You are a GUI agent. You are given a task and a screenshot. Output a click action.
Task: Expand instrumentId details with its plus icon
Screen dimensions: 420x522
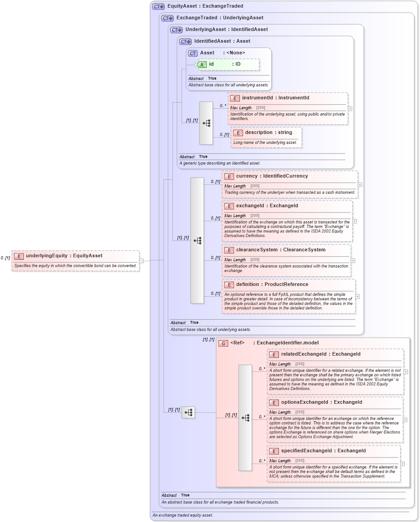coord(349,108)
